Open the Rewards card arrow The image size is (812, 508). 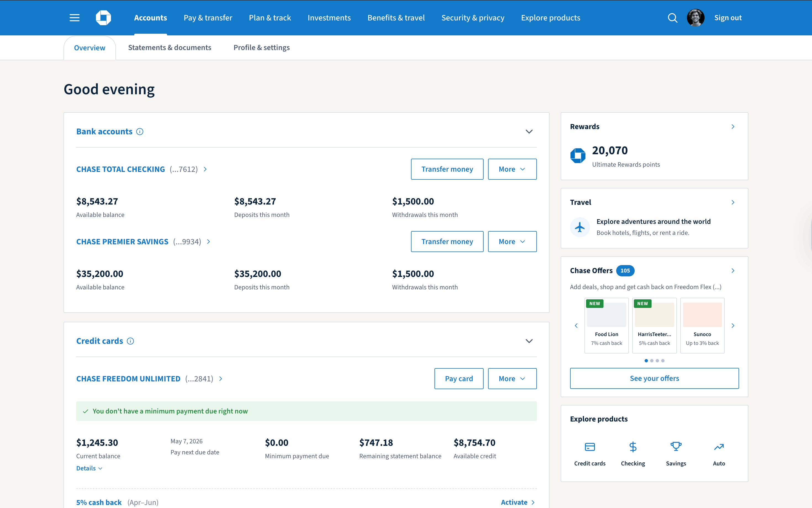click(733, 127)
